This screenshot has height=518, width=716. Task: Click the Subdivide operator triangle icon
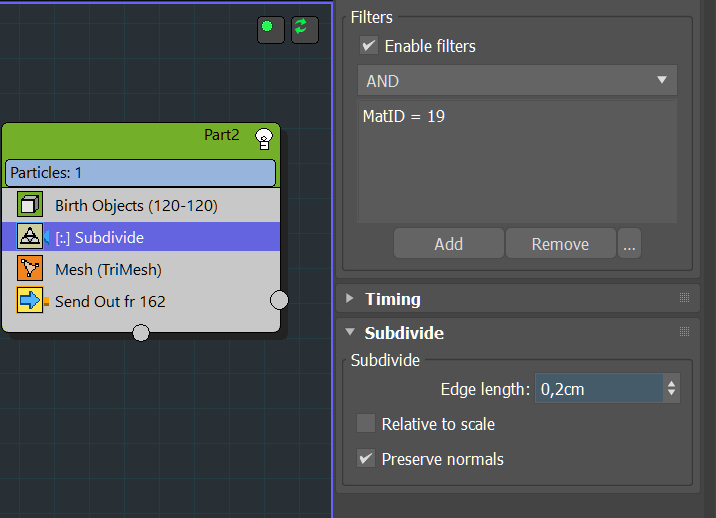click(x=30, y=237)
